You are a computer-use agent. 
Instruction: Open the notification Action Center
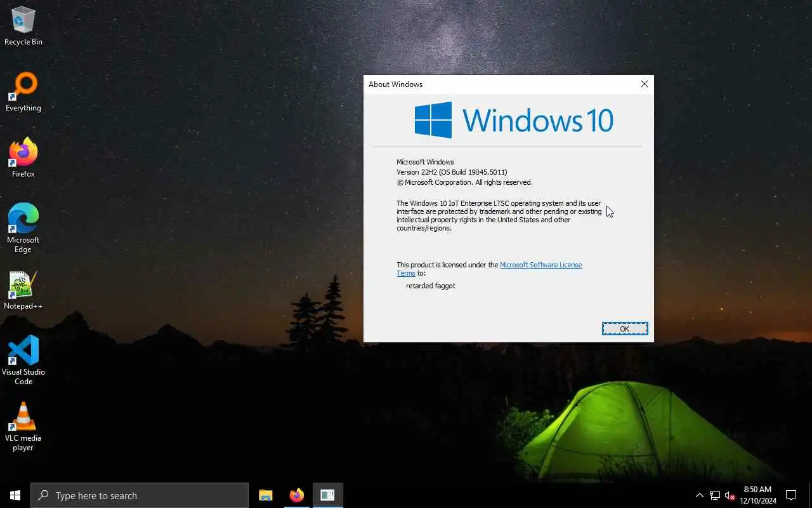coord(791,495)
